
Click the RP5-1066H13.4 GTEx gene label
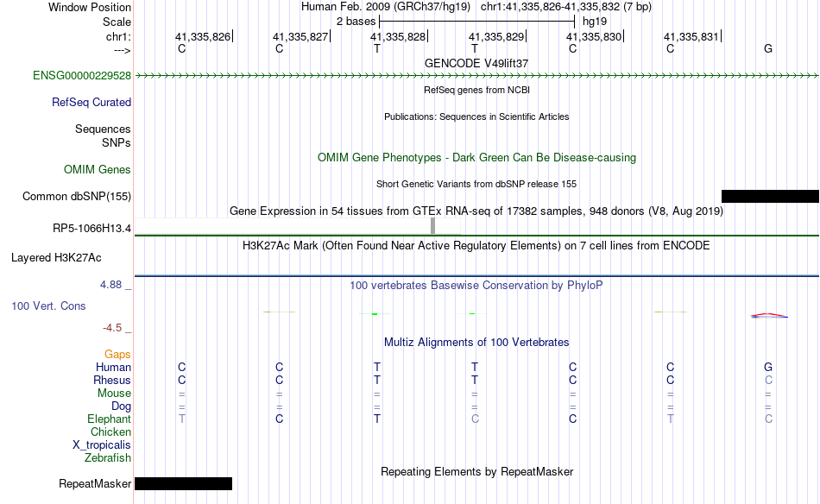point(92,229)
